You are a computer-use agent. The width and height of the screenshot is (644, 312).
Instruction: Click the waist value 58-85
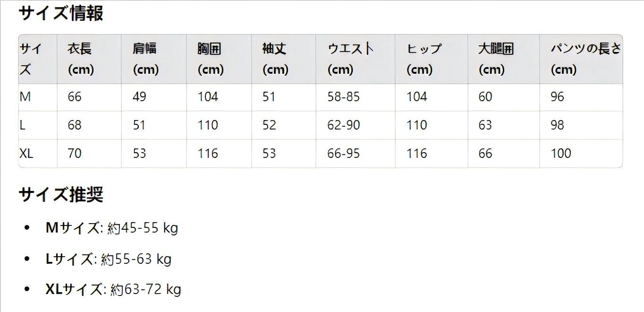pos(343,97)
